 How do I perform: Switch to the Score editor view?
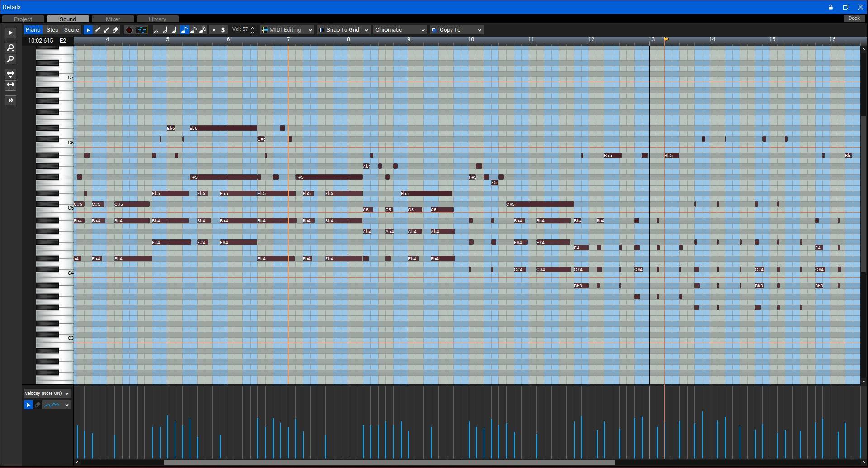coord(71,30)
